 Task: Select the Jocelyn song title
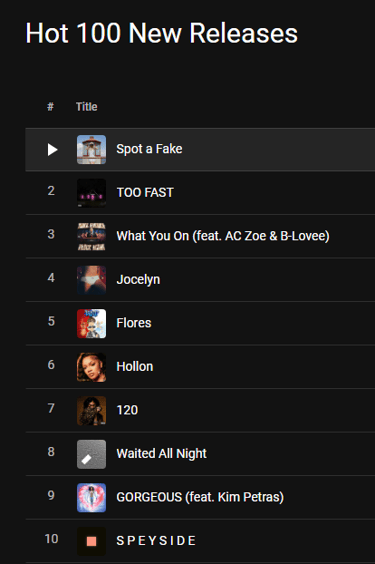pos(138,280)
